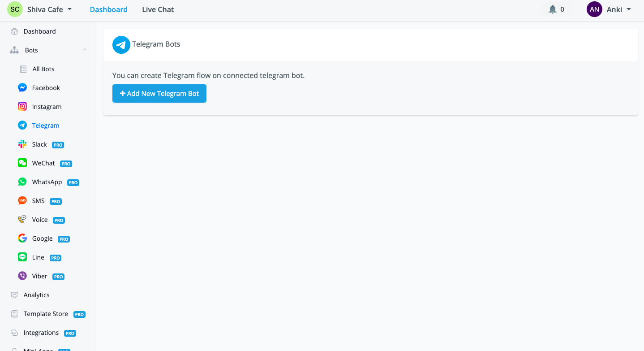Image resolution: width=644 pixels, height=351 pixels.
Task: Open the Instagram bots link
Action: point(48,107)
